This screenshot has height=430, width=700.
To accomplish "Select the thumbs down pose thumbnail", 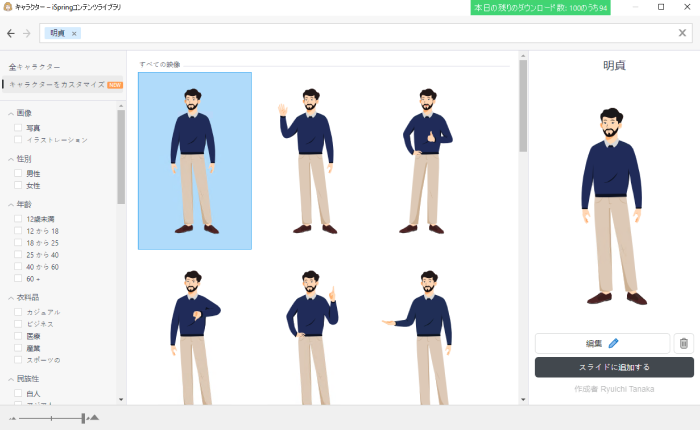I will click(x=195, y=337).
